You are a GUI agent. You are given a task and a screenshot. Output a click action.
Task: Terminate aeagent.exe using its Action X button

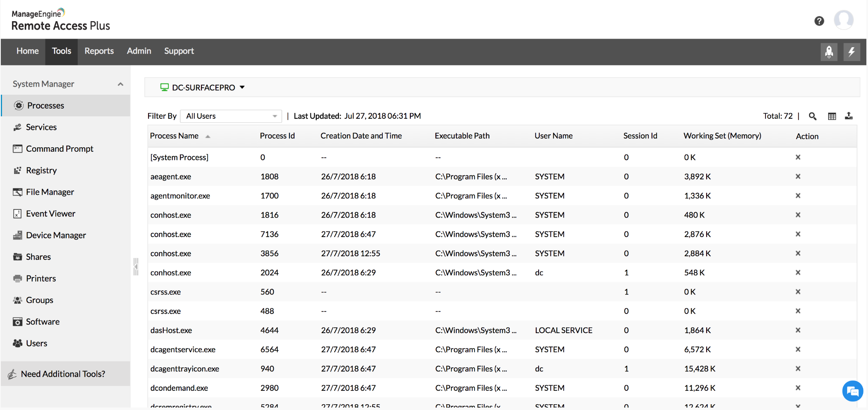click(798, 177)
